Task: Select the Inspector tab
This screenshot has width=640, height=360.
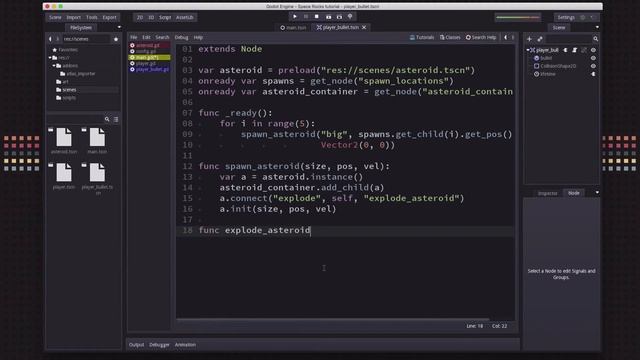Action: [x=547, y=193]
